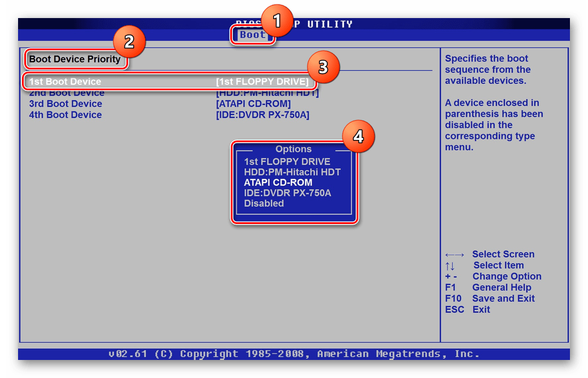Click the orange number 4 badge
The image size is (588, 378).
click(x=358, y=137)
